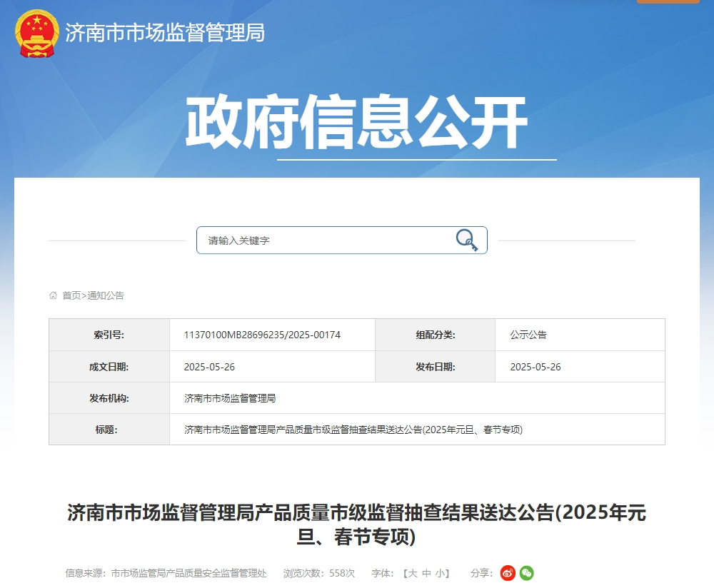Click 发布机构 value 济南市市场监督管理局

click(x=230, y=398)
